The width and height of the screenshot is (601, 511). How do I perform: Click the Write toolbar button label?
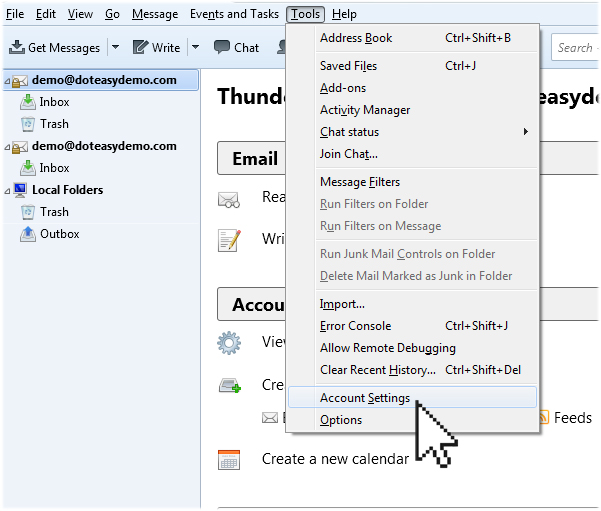point(166,48)
